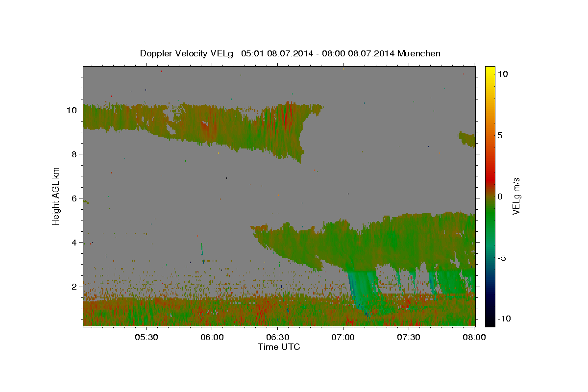
Task: Click the colorbar tick label -5
Action: tap(502, 258)
